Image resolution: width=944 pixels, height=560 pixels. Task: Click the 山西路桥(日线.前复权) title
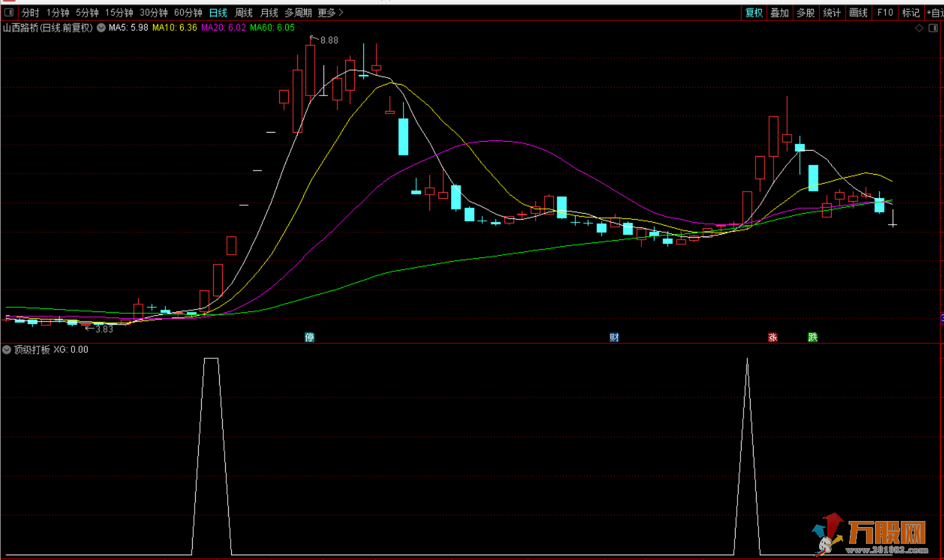tap(48, 28)
